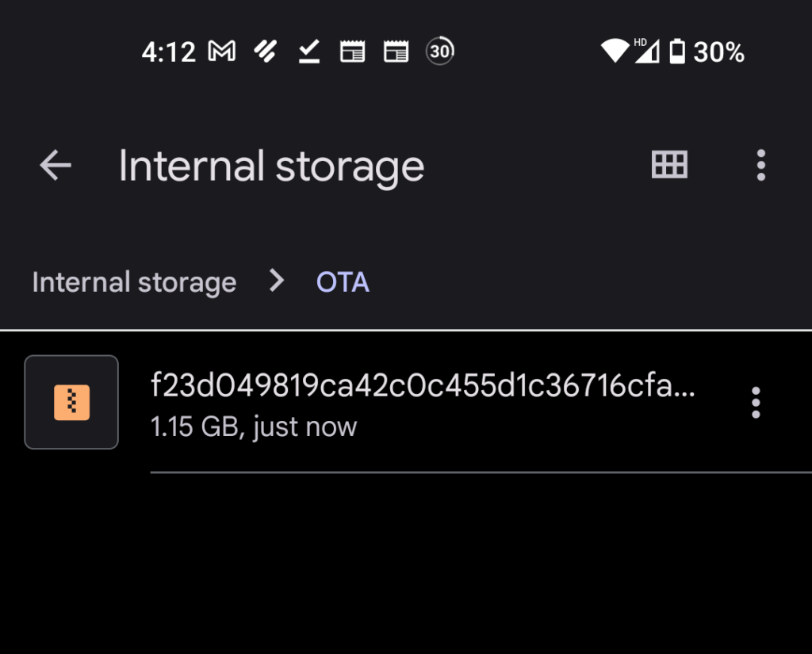Switch to grid view layout
This screenshot has height=654, width=812.
click(669, 165)
